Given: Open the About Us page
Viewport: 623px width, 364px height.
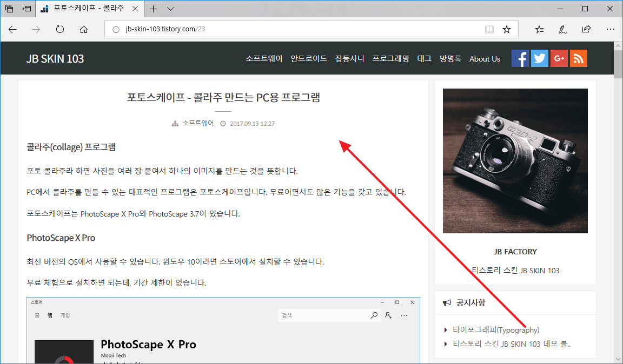Looking at the screenshot, I should point(485,59).
